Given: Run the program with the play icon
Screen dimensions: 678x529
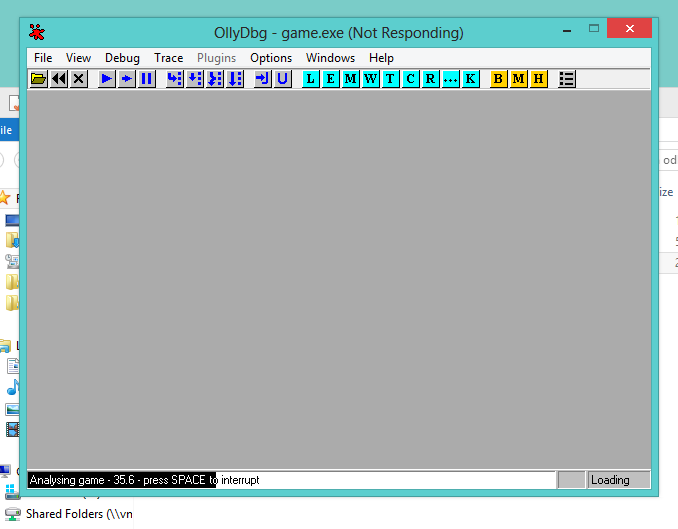Looking at the screenshot, I should [106, 79].
